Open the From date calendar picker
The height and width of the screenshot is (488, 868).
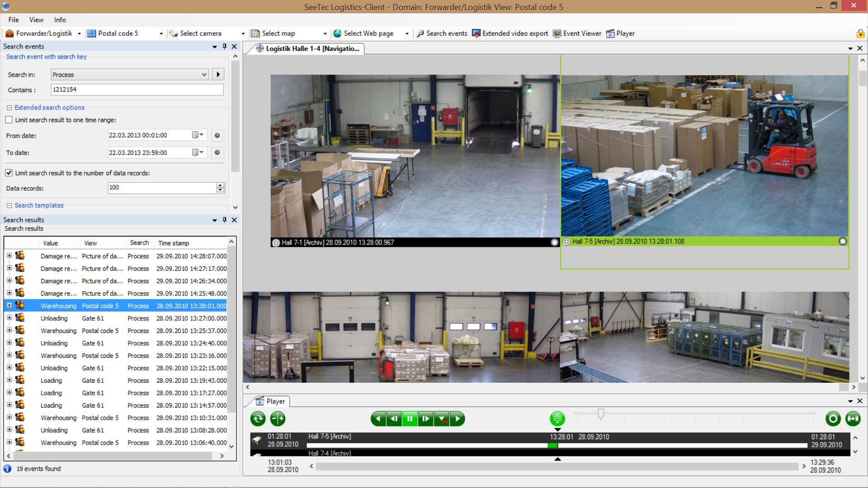(198, 135)
